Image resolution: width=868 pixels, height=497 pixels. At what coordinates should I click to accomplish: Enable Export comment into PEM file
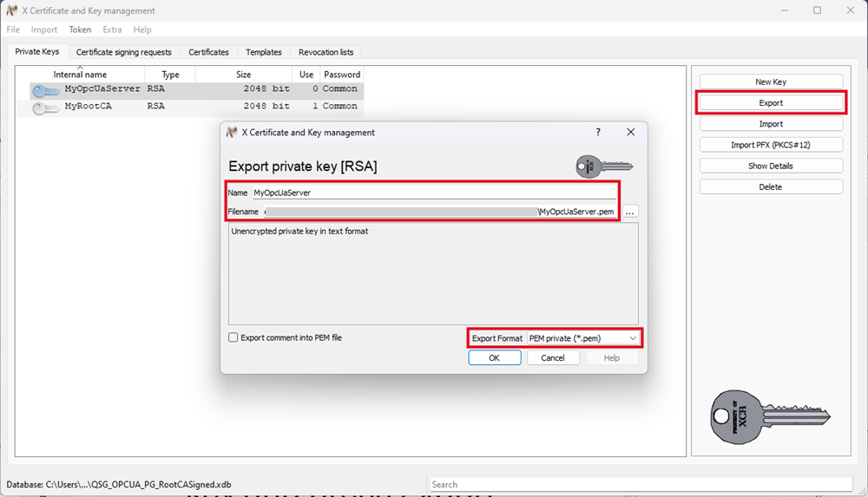pos(233,337)
